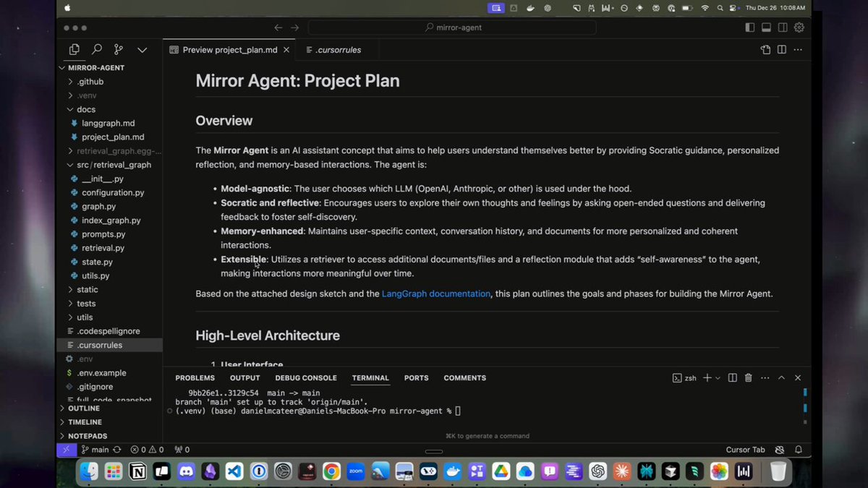Open the .env.example file
The image size is (868, 488).
pos(109,373)
